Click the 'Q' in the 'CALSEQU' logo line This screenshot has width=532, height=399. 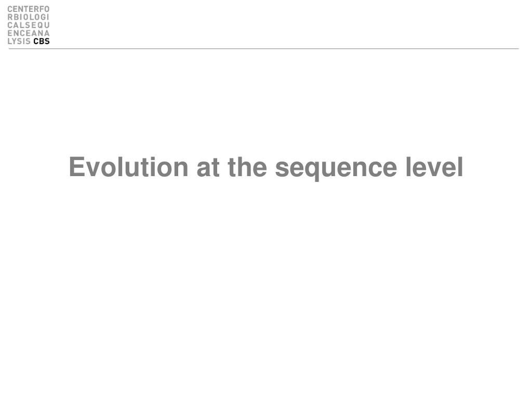[41, 25]
